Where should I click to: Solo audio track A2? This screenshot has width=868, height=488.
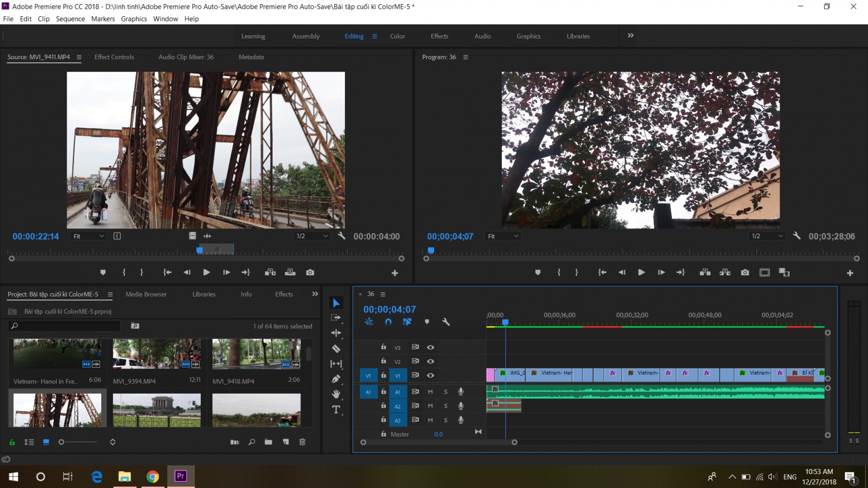coord(446,406)
